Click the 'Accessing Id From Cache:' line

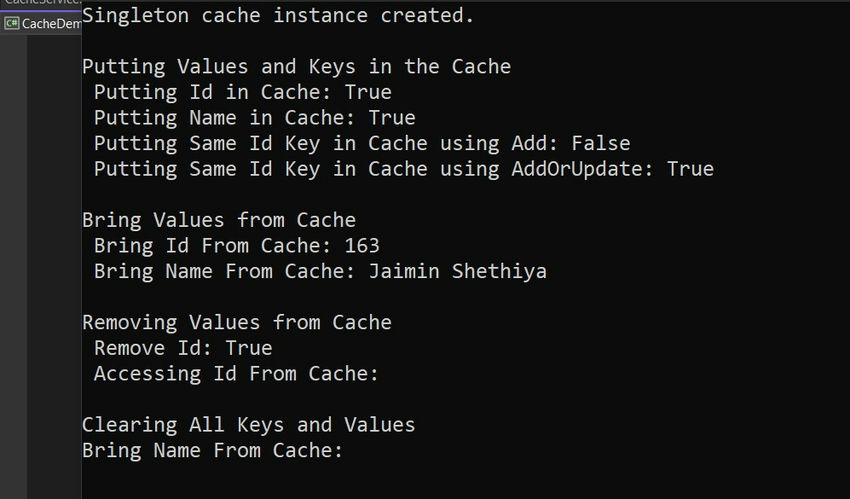(236, 373)
